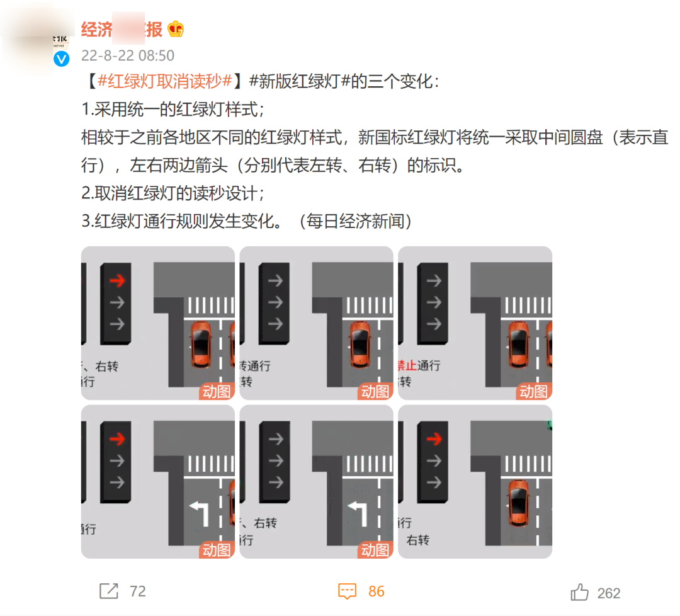This screenshot has height=616, width=680.
Task: Click the blue verified V badge
Action: [x=62, y=59]
